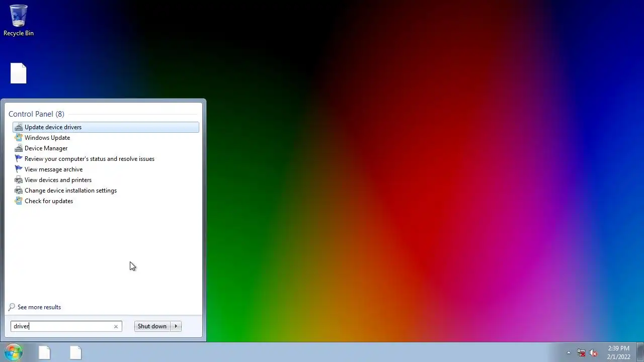Click the Show desktop strip at taskbar end
The image size is (644, 362).
click(640, 352)
